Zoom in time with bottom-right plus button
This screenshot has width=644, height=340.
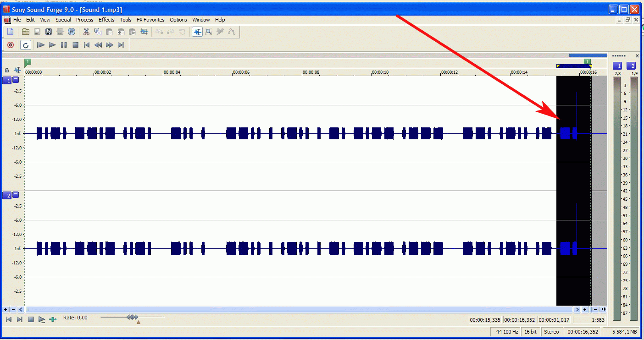[x=585, y=310]
